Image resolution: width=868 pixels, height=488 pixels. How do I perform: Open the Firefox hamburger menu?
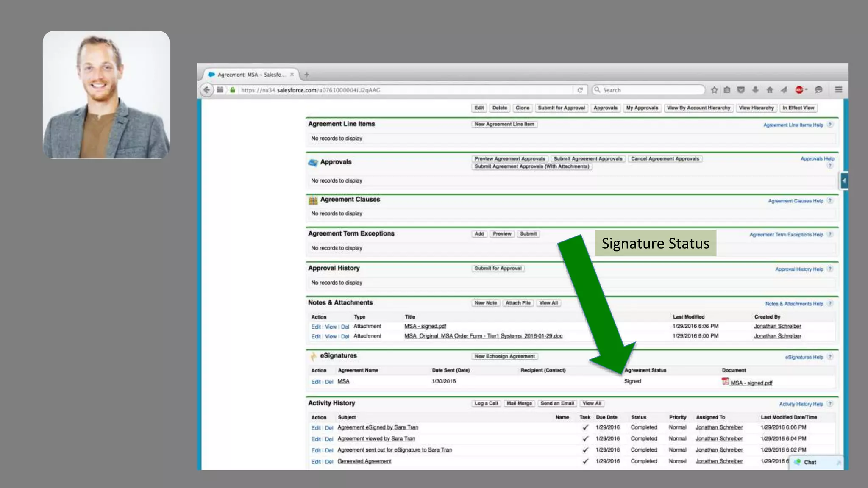coord(838,90)
